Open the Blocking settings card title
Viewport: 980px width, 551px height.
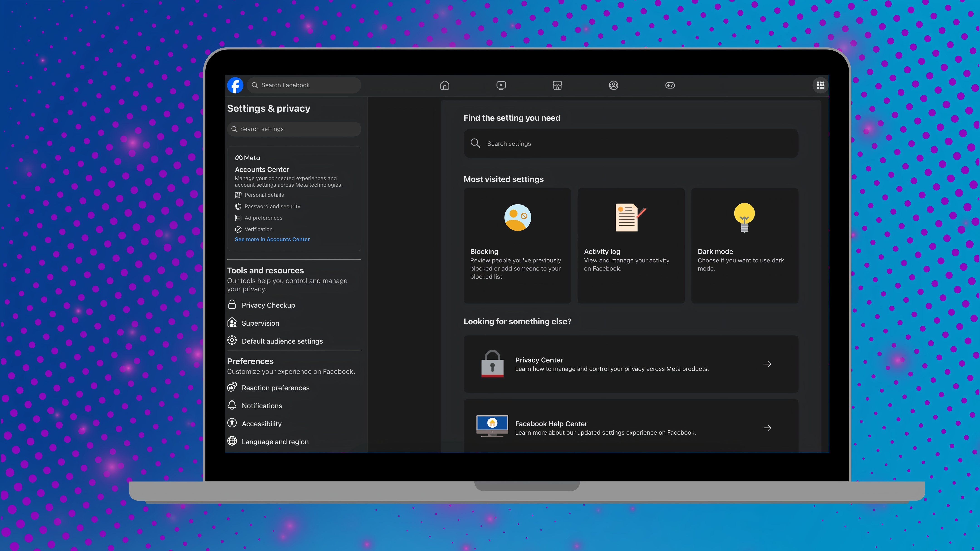484,251
